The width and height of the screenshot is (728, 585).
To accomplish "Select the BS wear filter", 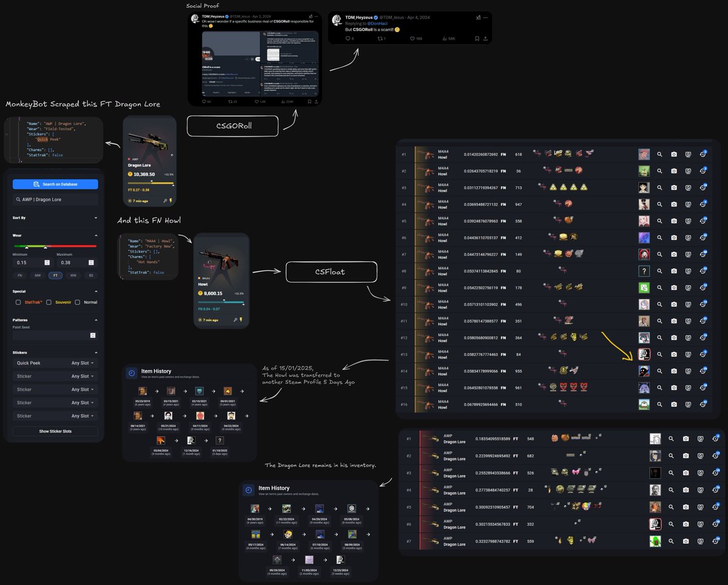I will pos(90,276).
